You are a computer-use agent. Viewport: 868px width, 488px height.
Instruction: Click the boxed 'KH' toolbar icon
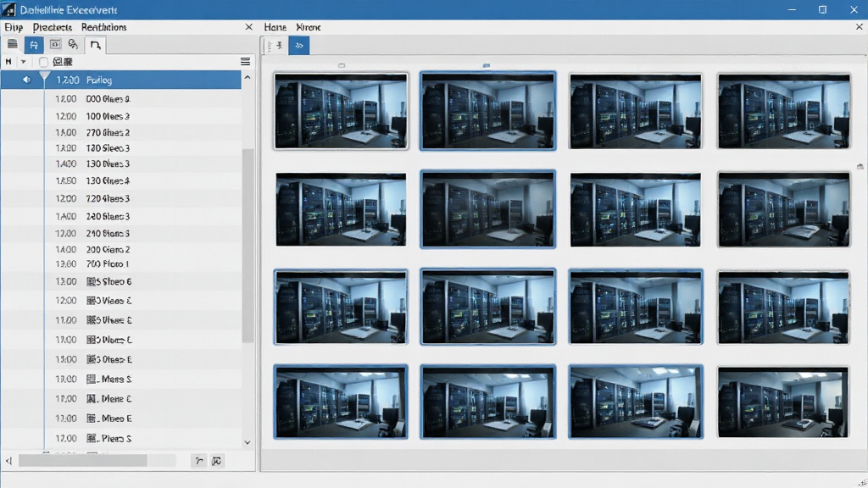tap(55, 44)
